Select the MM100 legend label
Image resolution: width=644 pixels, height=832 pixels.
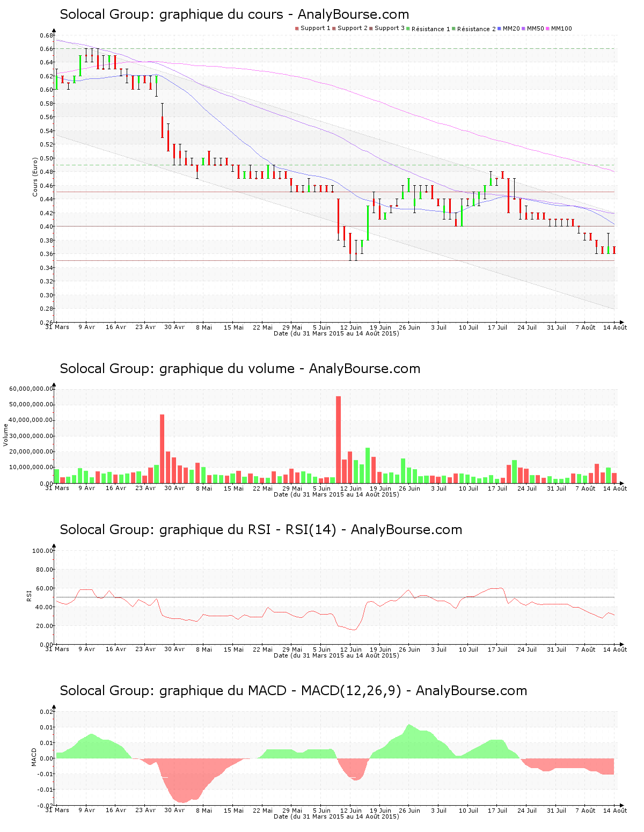(561, 28)
